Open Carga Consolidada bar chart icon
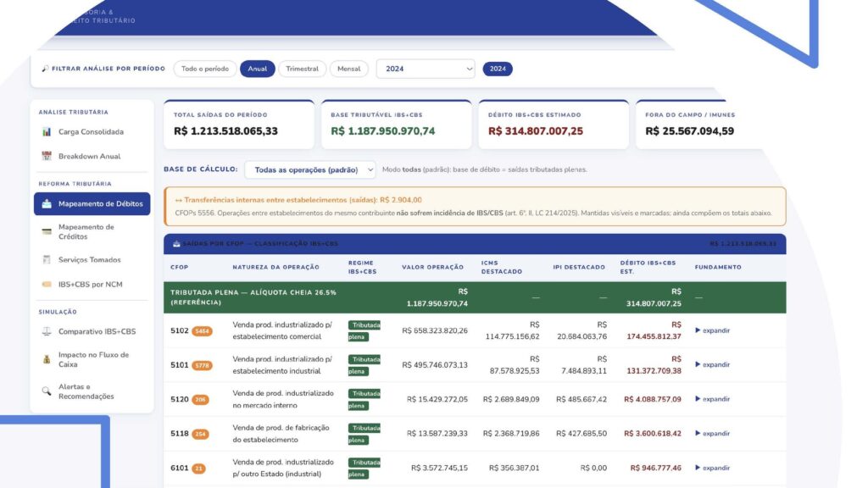Screen dimensions: 868x488 pyautogui.click(x=47, y=131)
